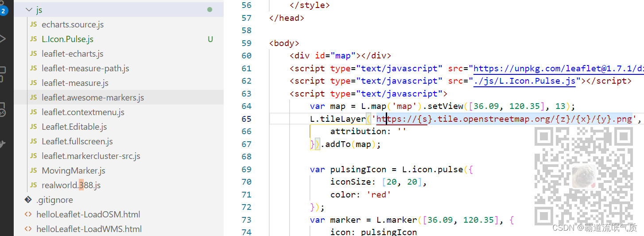Open helloLeaflet-LoadOSM.html file
644x236 pixels.
click(x=88, y=215)
